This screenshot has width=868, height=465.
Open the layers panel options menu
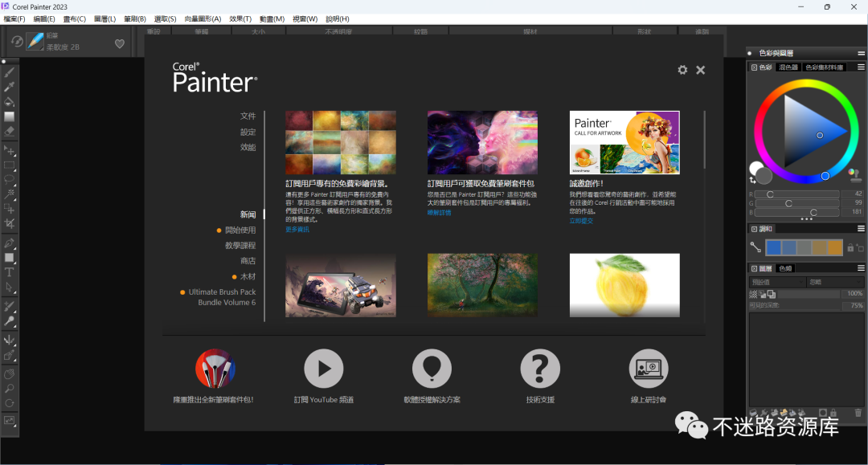[861, 268]
